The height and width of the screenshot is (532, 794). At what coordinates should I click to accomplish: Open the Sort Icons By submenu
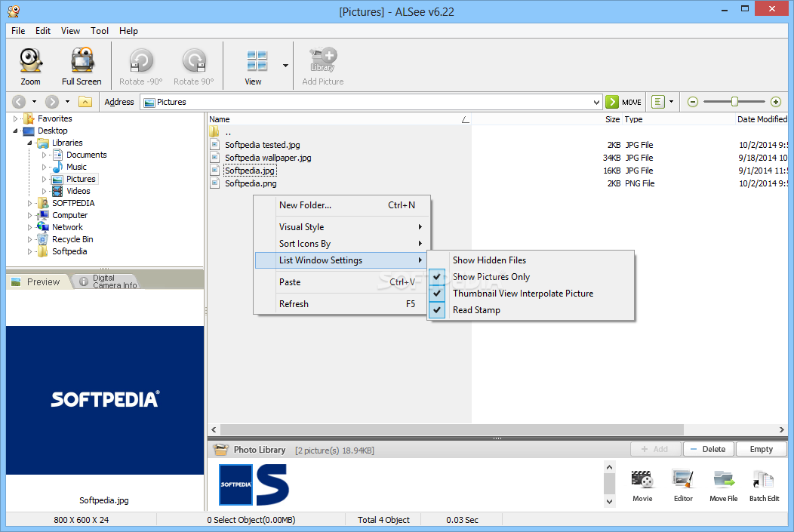coord(343,244)
